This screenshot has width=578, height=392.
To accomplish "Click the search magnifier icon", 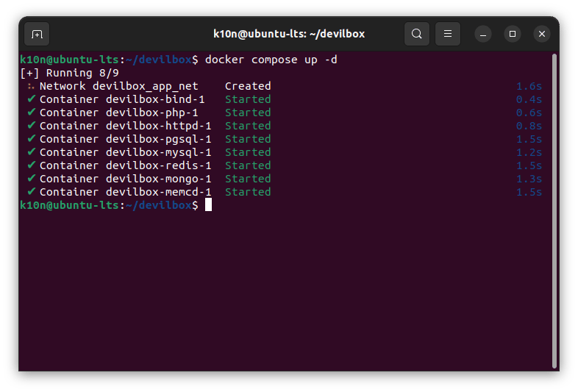I will tap(417, 34).
